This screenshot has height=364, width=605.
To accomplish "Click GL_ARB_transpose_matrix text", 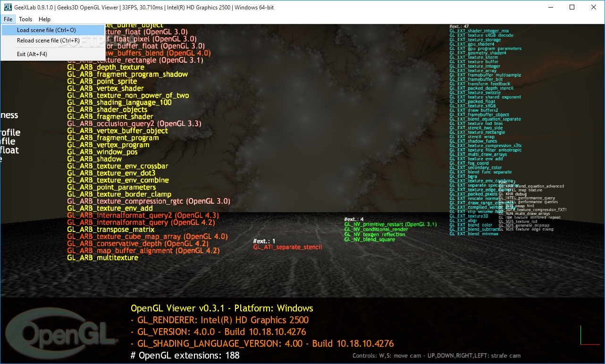I will click(111, 229).
